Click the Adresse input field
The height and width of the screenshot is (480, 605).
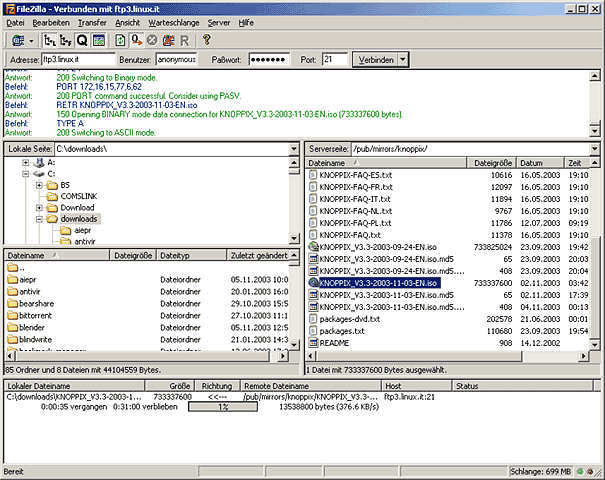tap(78, 59)
